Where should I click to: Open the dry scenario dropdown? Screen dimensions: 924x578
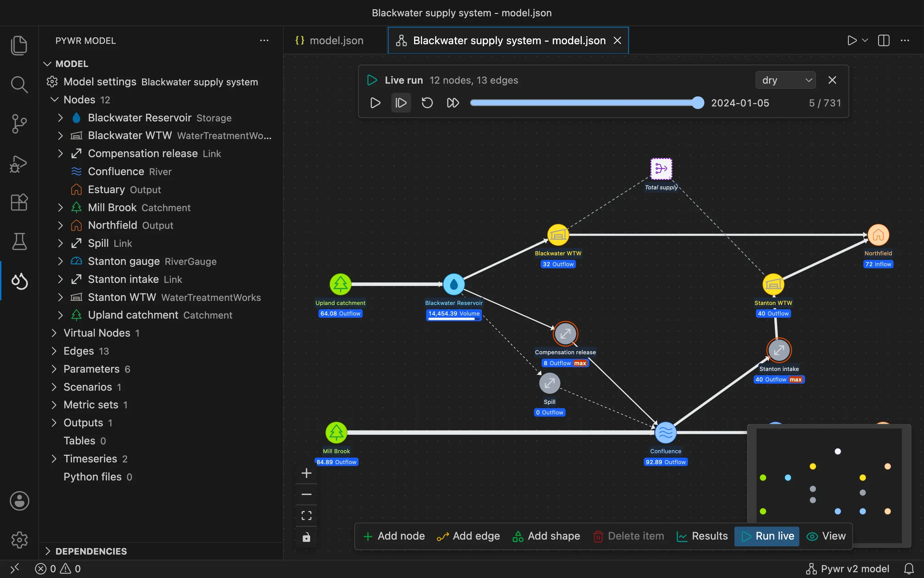(785, 80)
